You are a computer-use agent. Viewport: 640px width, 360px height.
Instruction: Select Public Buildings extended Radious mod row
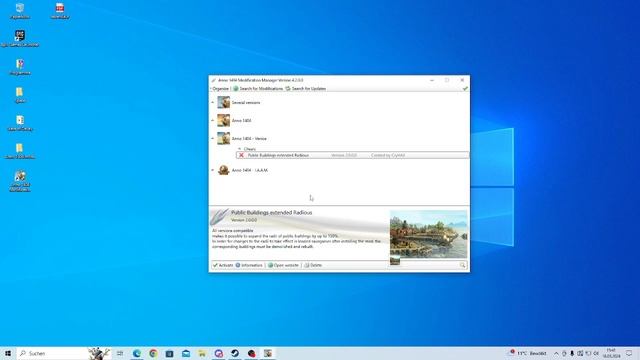pyautogui.click(x=353, y=155)
